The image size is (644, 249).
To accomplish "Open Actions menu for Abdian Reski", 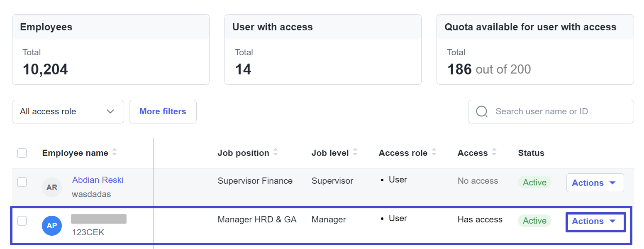I will pos(595,183).
